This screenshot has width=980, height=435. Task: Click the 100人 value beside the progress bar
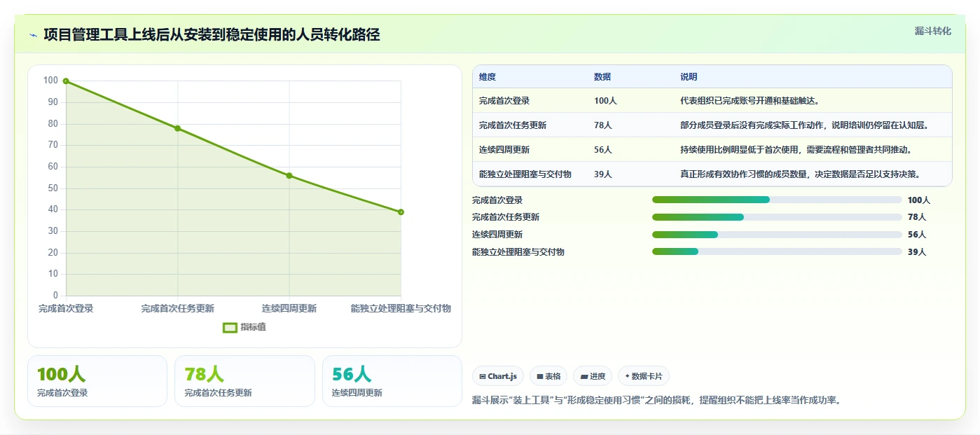click(919, 200)
